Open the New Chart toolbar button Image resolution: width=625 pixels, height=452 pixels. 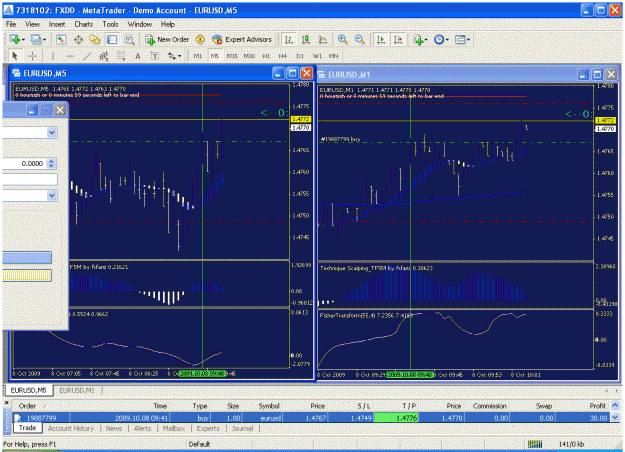tap(17, 39)
